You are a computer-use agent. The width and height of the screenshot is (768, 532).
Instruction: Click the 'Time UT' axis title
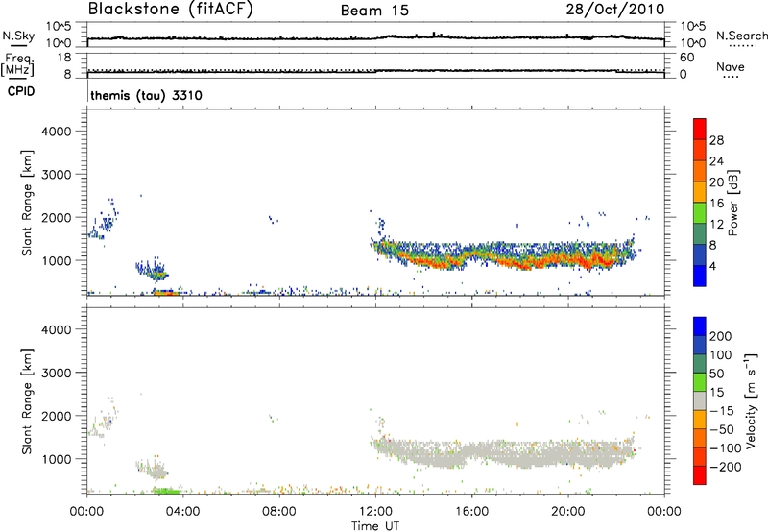click(375, 526)
